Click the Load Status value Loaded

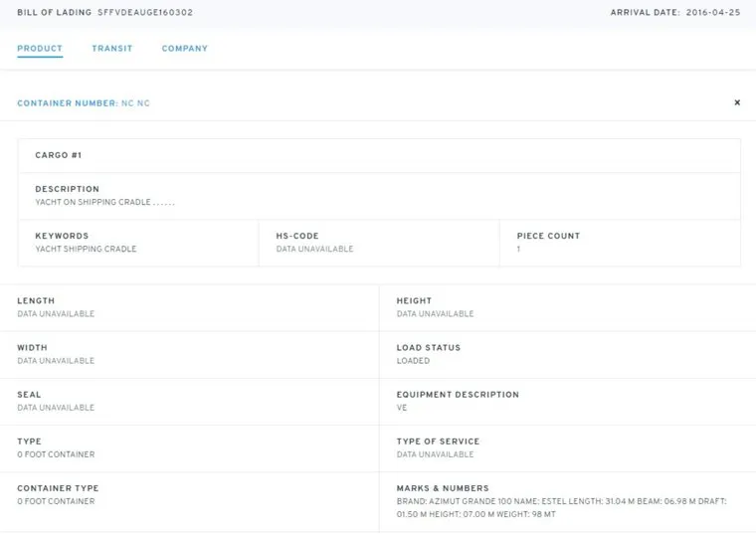click(x=413, y=361)
